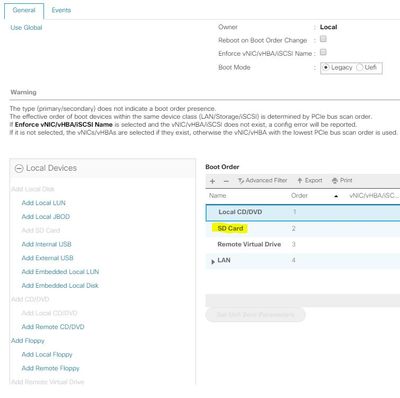
Task: Sort by Order column header
Action: pyautogui.click(x=299, y=196)
